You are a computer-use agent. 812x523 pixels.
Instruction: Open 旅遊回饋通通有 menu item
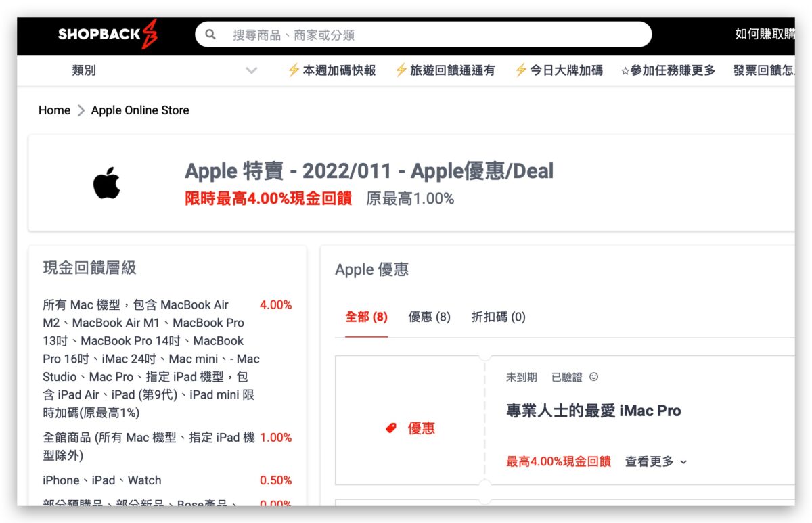tap(452, 70)
